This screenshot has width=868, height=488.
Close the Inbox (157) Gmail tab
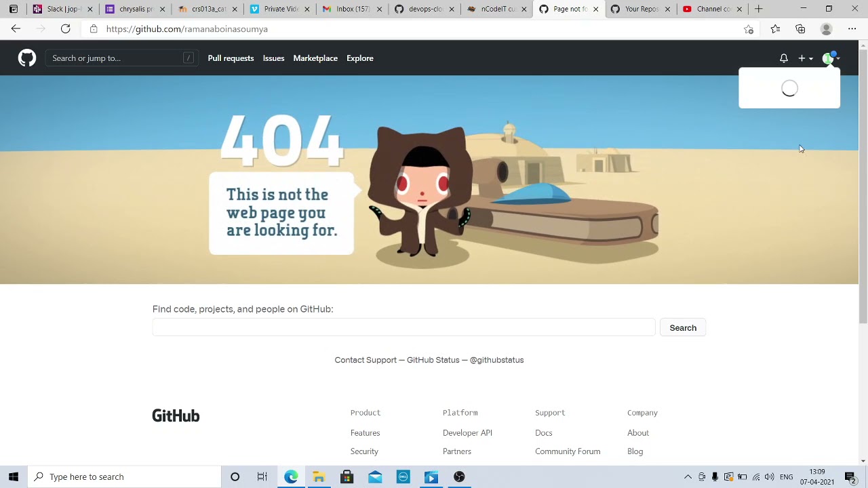pos(379,9)
